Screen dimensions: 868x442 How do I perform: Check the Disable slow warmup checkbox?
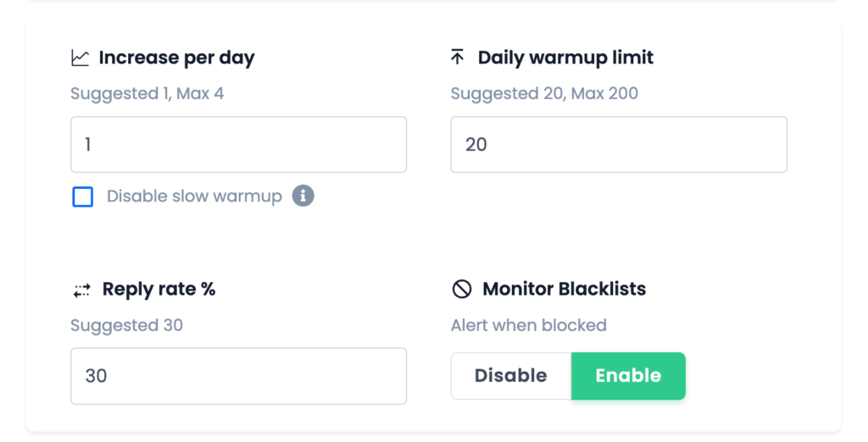83,197
